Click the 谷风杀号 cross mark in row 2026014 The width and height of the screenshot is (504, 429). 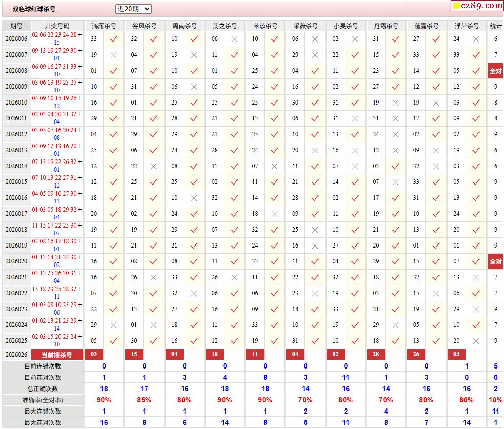pyautogui.click(x=154, y=166)
